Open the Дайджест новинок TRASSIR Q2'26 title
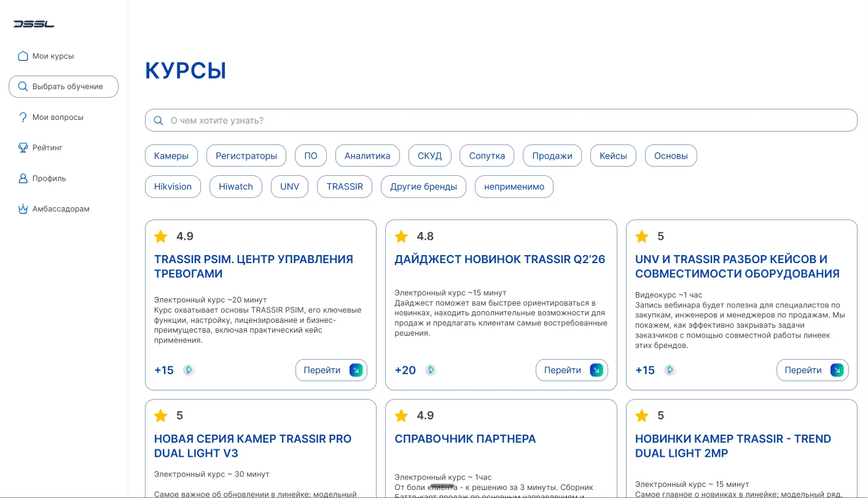Viewport: 868px width, 498px height. (x=499, y=259)
